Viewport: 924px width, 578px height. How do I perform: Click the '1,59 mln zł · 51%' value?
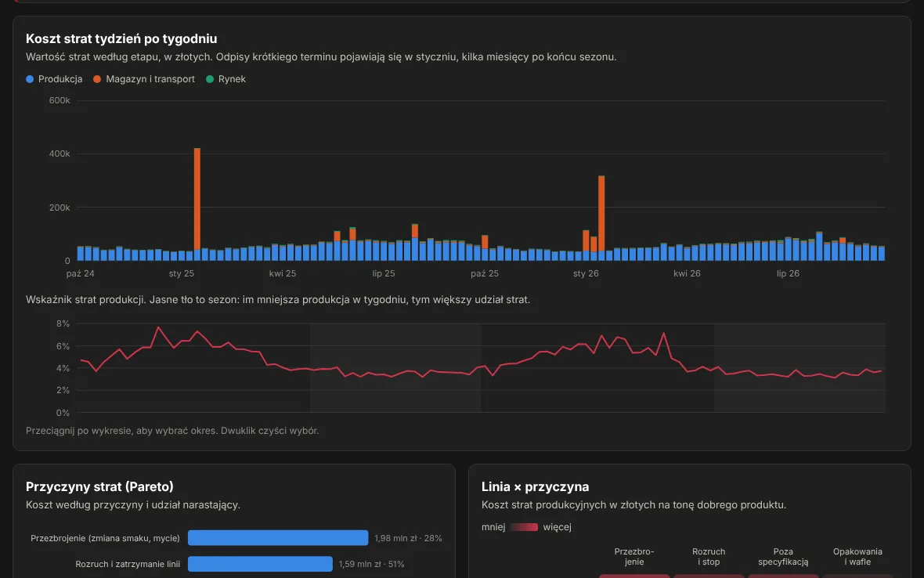(371, 564)
